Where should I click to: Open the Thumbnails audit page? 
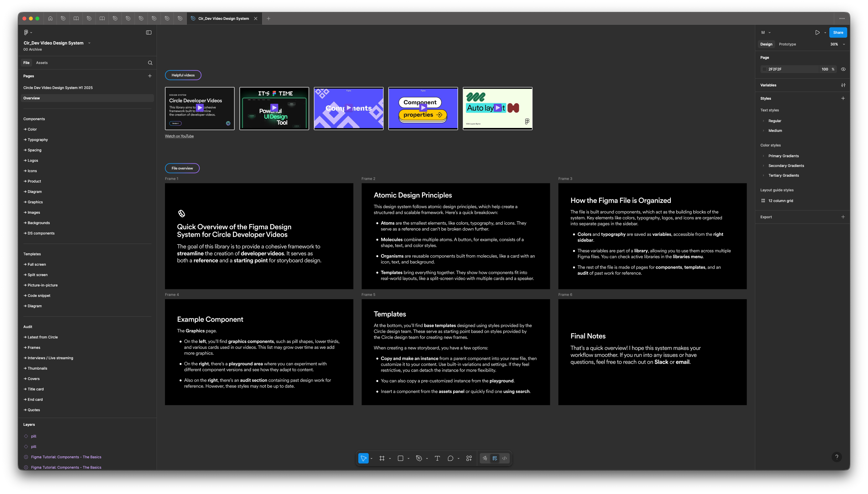[35, 368]
